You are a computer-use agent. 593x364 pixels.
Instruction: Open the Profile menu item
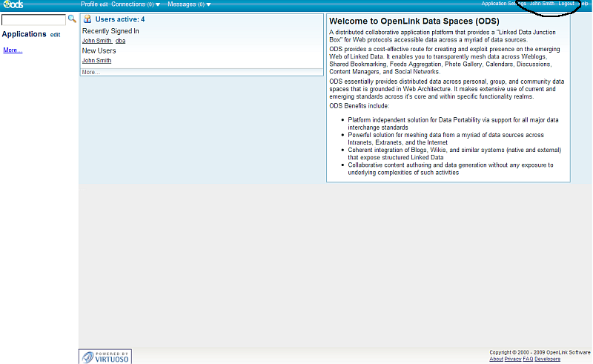[89, 4]
